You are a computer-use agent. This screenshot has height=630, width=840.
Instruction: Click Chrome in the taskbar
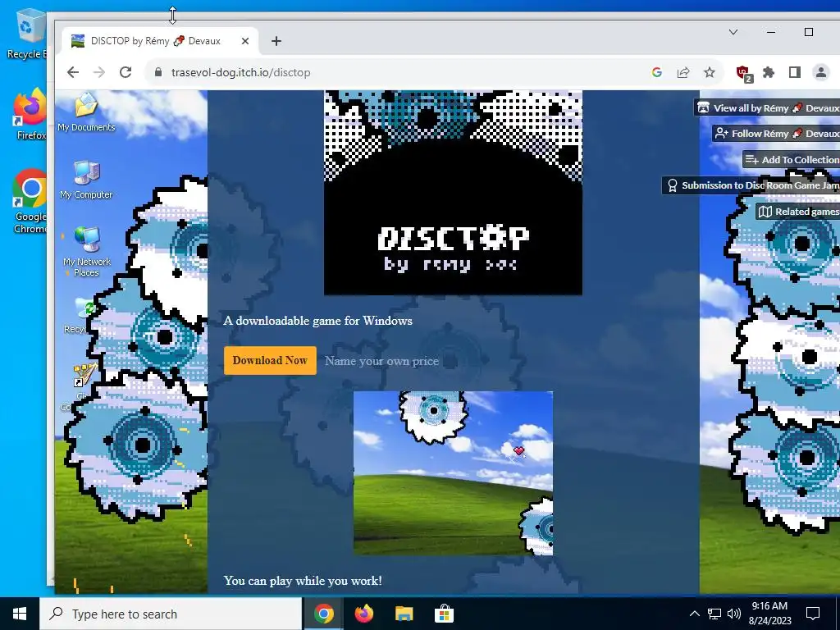323,614
